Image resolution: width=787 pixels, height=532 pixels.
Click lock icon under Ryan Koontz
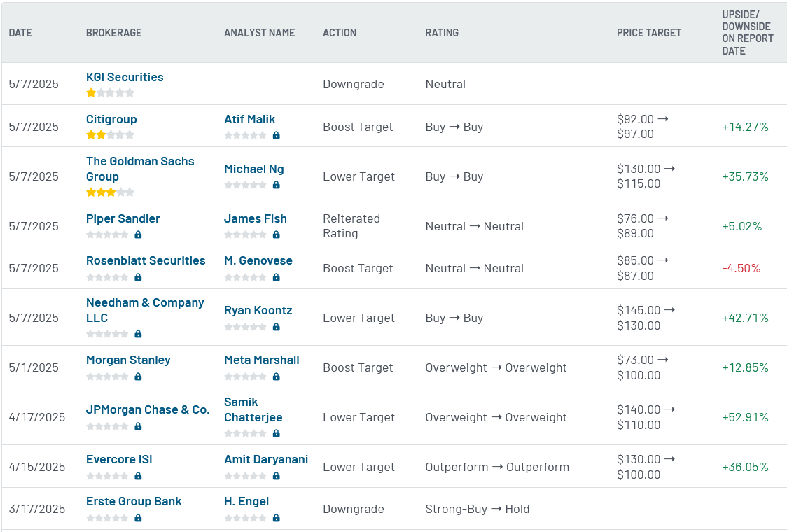pyautogui.click(x=276, y=327)
